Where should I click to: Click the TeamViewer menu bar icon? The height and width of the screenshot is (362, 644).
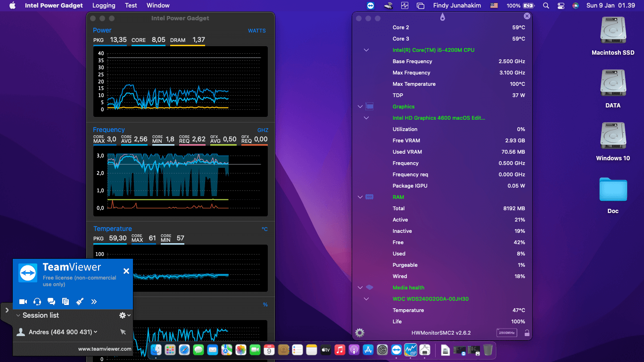[371, 6]
